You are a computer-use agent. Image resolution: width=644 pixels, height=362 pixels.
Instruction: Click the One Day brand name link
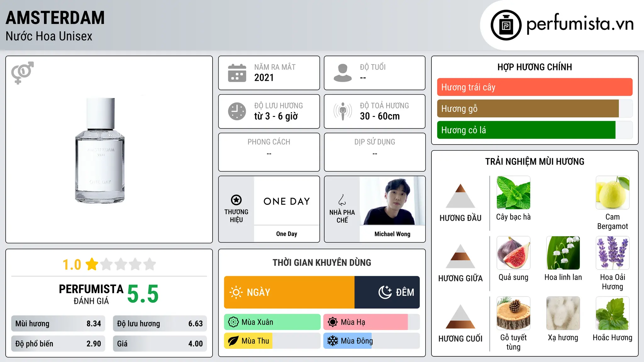pos(286,234)
